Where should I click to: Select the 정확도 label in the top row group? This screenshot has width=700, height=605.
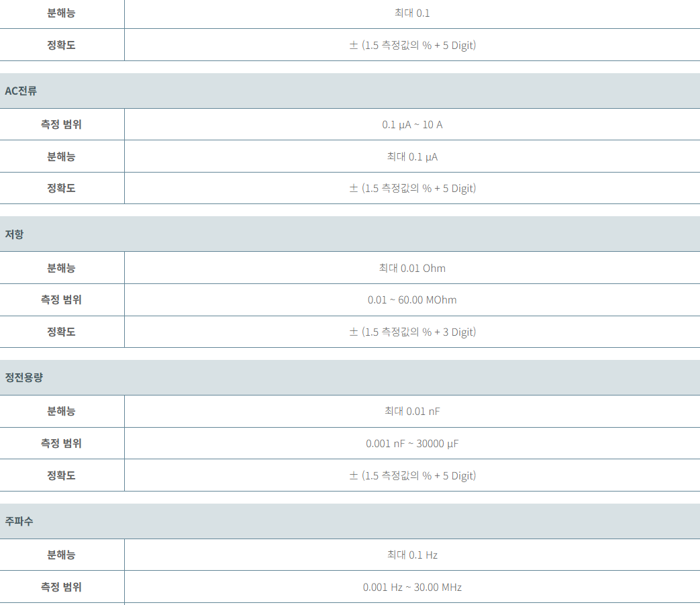(x=61, y=45)
